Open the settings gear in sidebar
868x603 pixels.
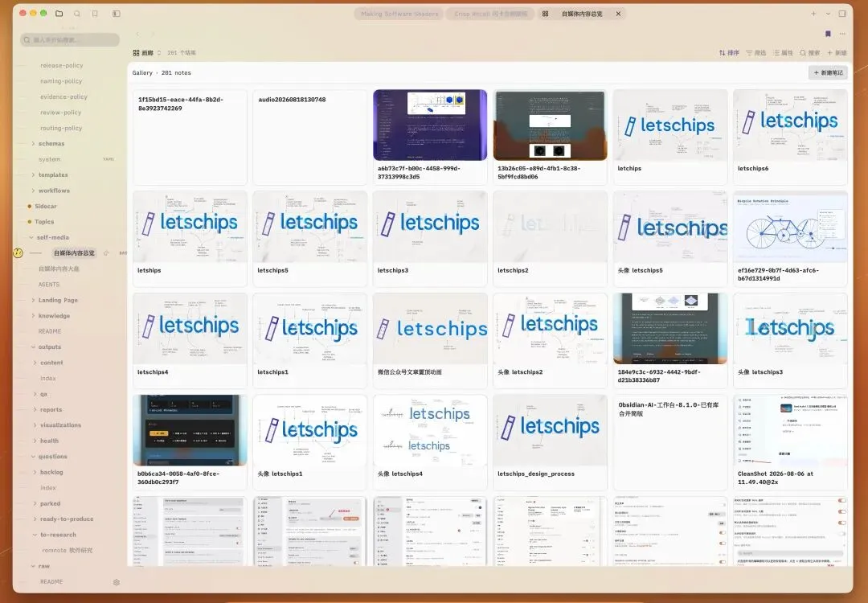[117, 582]
